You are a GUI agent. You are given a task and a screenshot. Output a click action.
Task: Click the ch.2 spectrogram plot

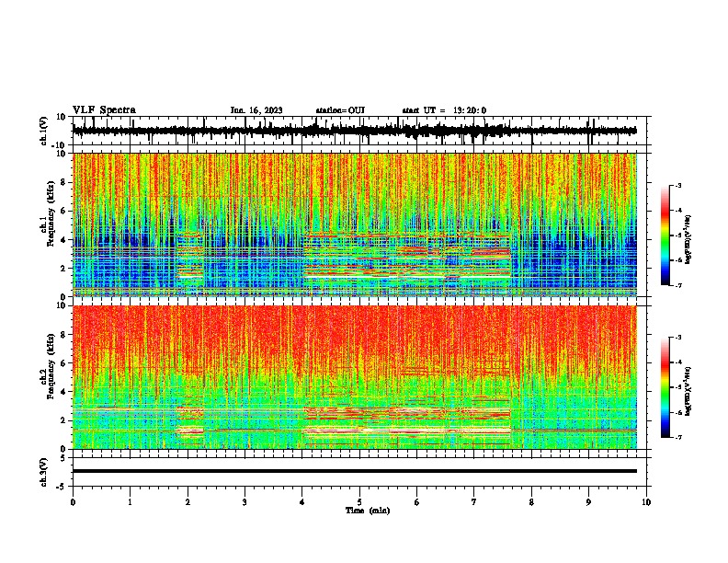click(355, 377)
